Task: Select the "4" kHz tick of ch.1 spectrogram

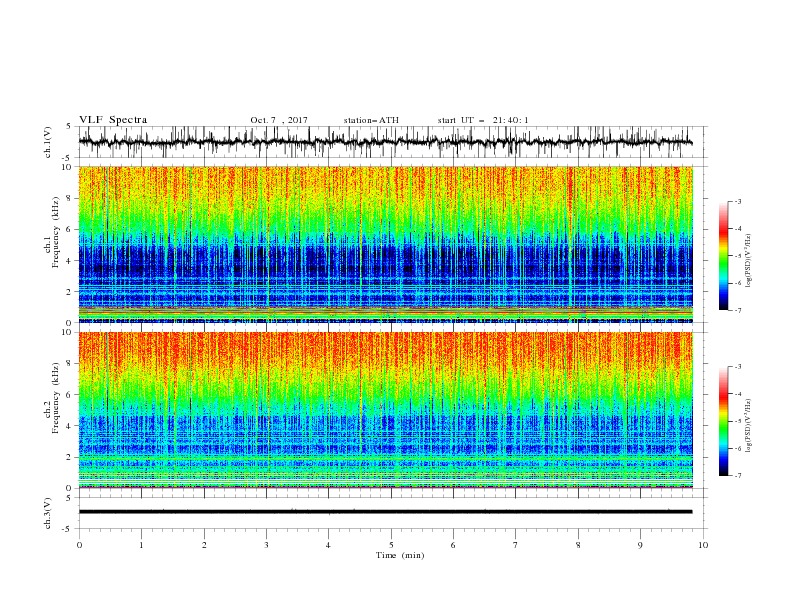Action: click(x=70, y=261)
